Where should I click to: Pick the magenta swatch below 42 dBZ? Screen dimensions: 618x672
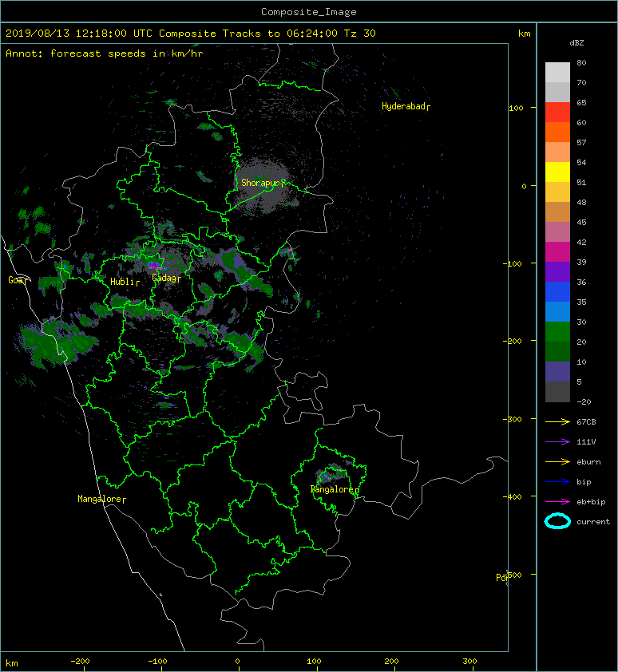(x=557, y=252)
